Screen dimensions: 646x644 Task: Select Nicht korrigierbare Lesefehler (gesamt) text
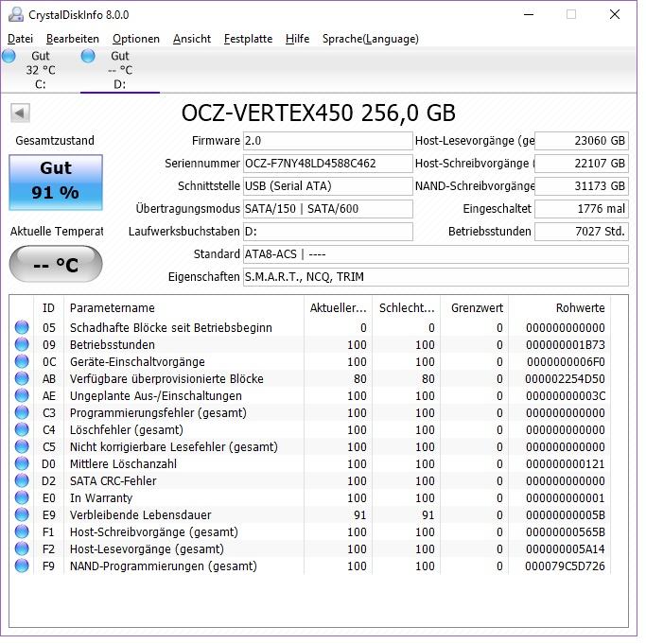click(x=173, y=447)
